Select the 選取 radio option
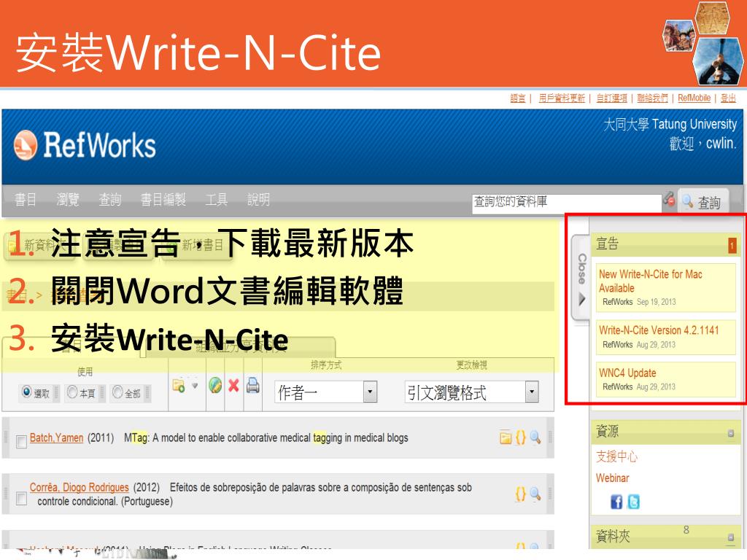Screen dimensions: 747x560 [27, 392]
